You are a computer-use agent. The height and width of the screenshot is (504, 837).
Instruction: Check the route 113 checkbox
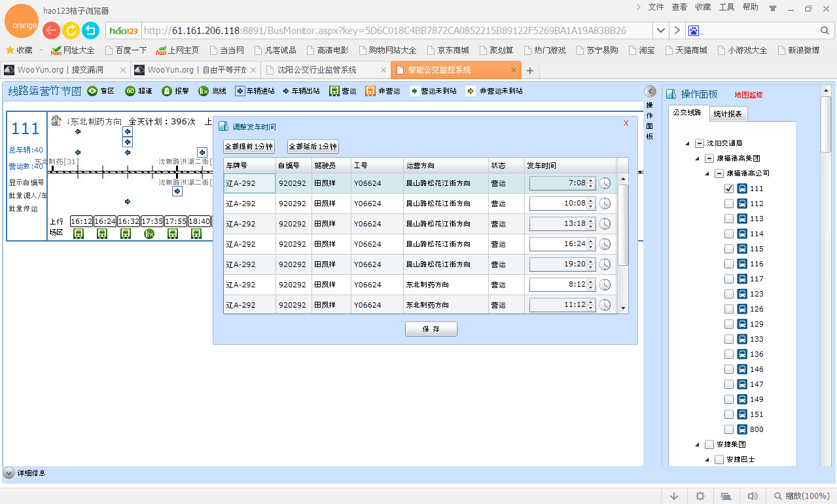[x=729, y=219]
